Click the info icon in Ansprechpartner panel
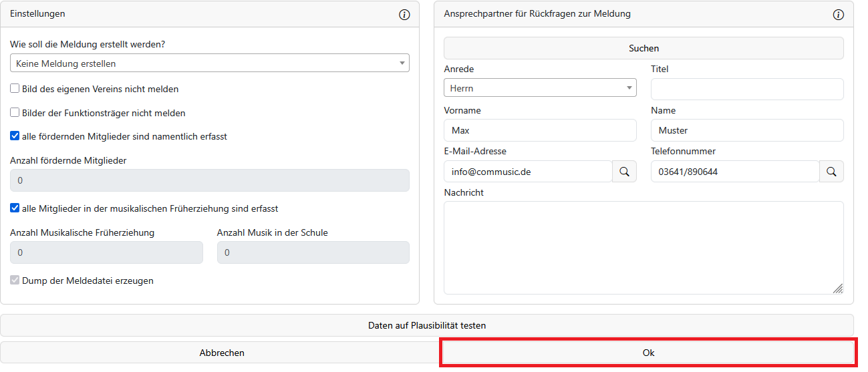 click(838, 15)
